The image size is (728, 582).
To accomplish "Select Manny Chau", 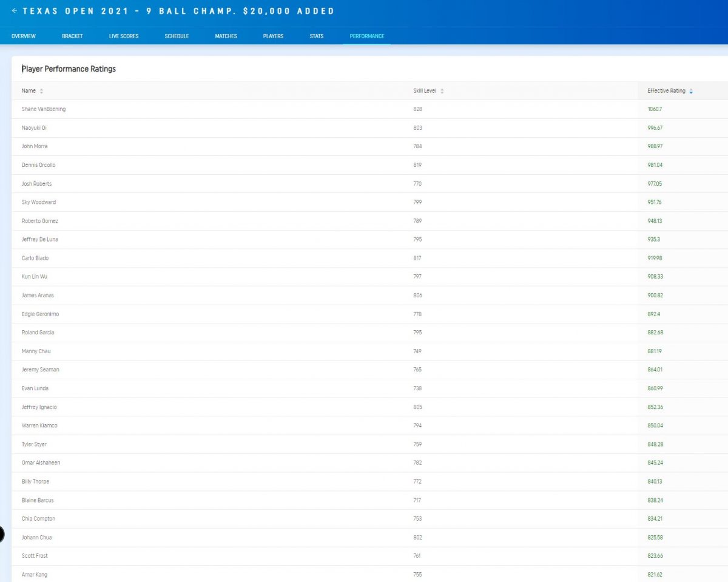I will coord(36,351).
